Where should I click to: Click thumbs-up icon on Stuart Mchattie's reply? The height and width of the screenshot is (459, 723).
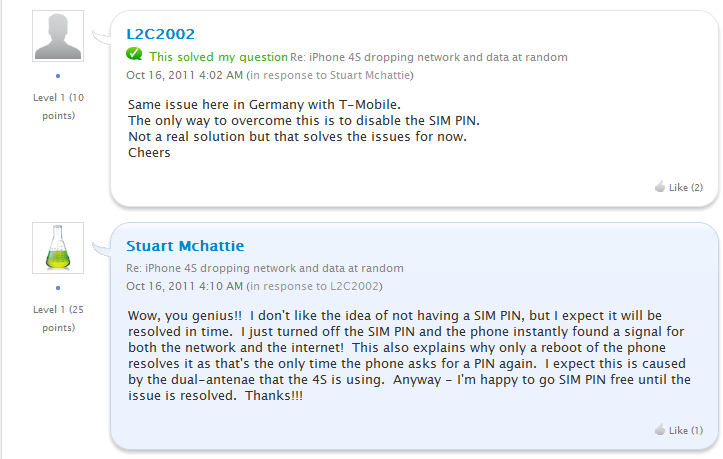coord(660,430)
